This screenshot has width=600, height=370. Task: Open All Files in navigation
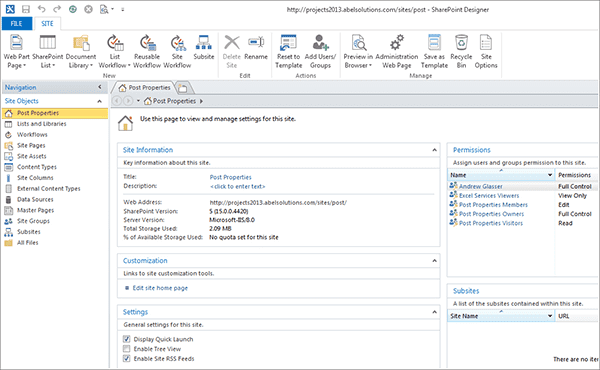click(28, 243)
